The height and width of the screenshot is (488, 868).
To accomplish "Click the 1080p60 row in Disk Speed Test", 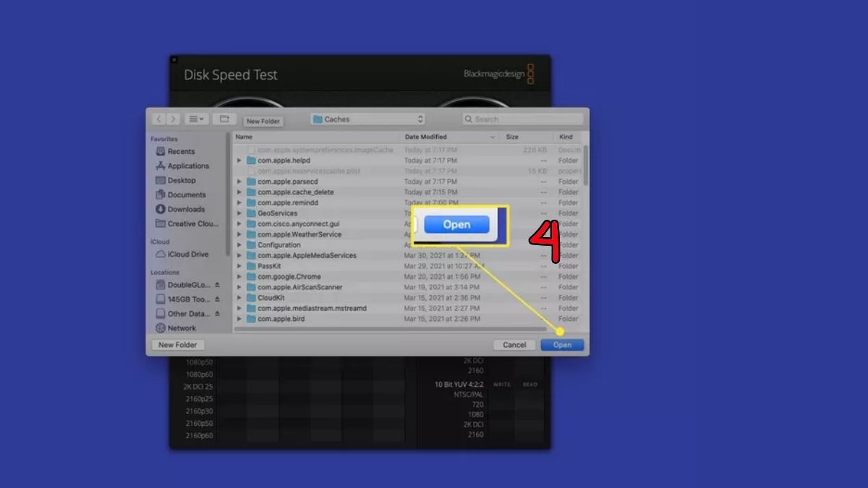I will tap(200, 374).
